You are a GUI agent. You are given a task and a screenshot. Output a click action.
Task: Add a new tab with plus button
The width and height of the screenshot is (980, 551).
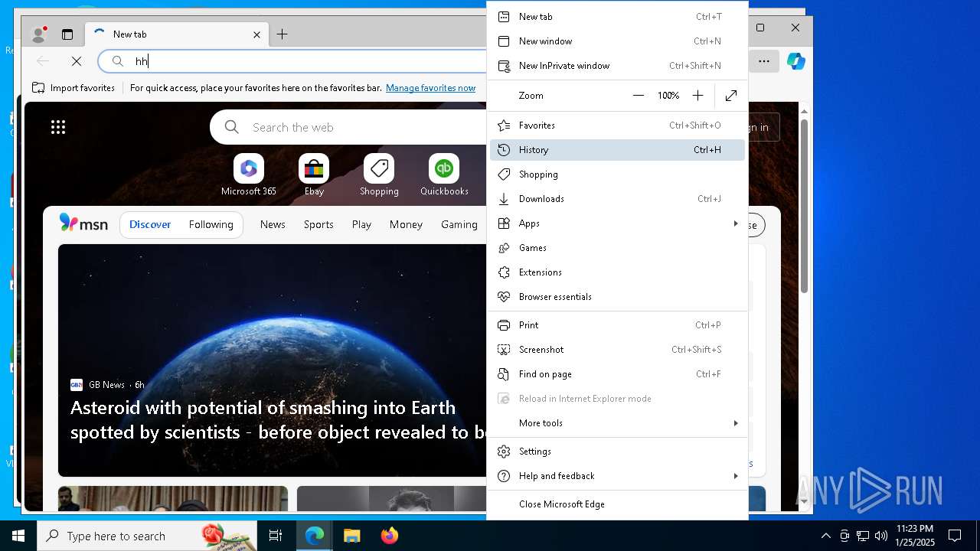pos(282,34)
